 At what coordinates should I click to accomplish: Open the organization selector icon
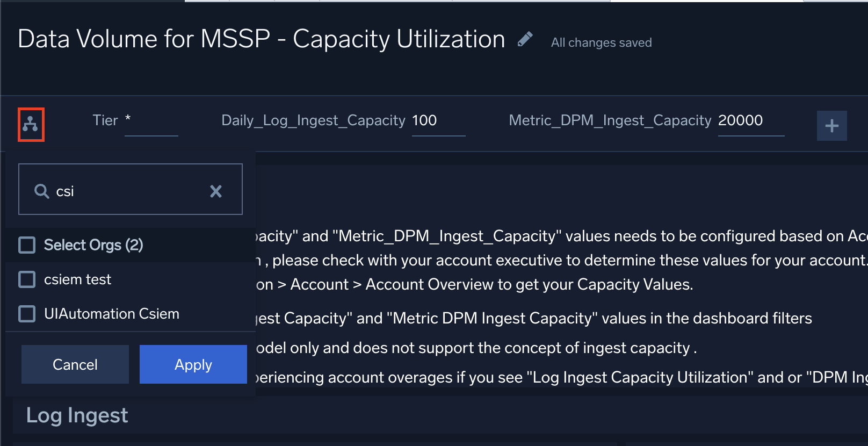pos(31,125)
